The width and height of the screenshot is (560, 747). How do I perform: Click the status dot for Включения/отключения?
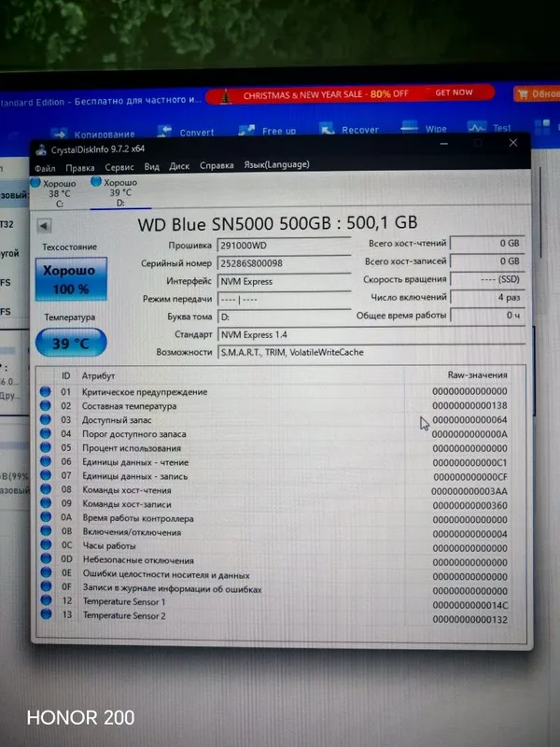pos(46,530)
